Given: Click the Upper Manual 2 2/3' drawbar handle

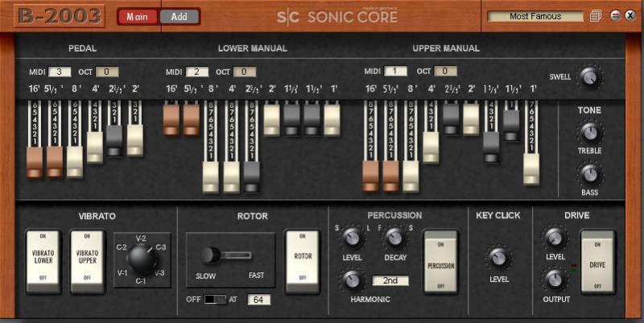Looking at the screenshot, I should coord(451,118).
